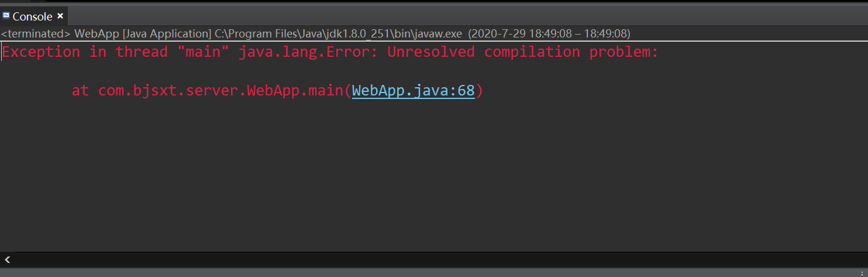Click the Unresolved compilation problem message

523,52
